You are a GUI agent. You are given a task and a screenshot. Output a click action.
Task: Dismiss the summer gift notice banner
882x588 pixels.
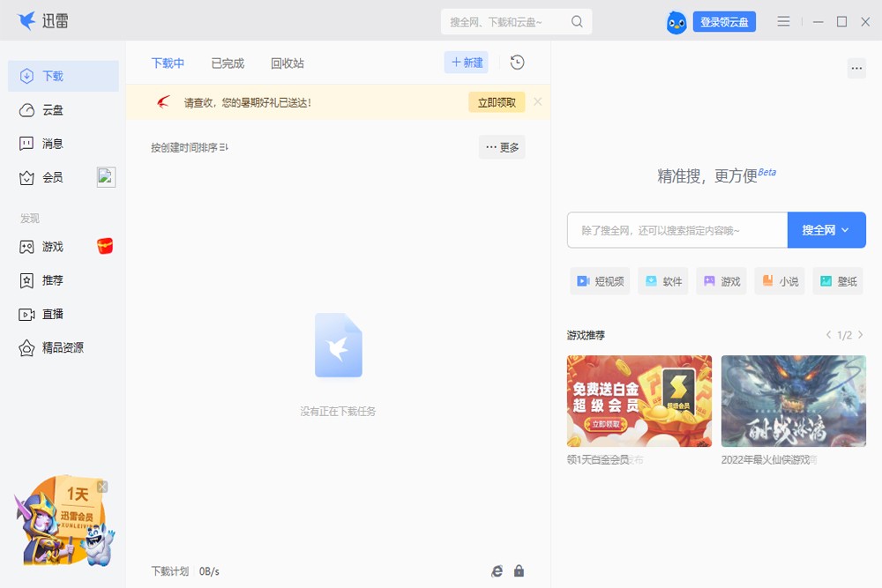538,101
